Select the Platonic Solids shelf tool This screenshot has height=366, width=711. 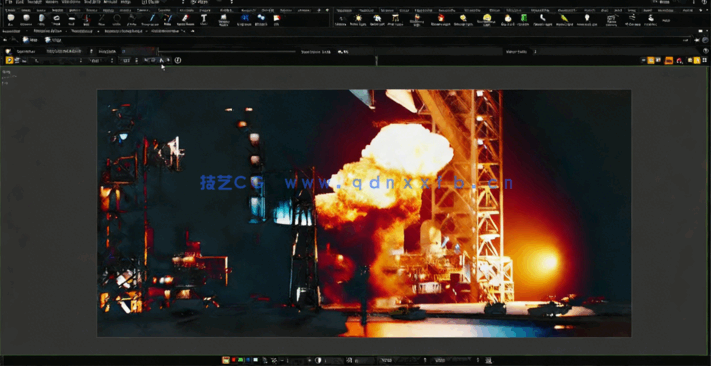click(x=224, y=19)
